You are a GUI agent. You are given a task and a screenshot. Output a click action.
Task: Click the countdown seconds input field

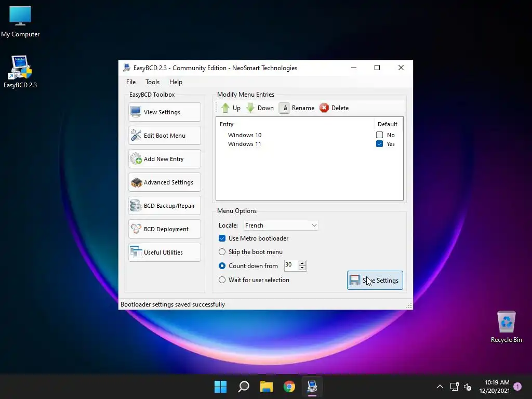[291, 265]
